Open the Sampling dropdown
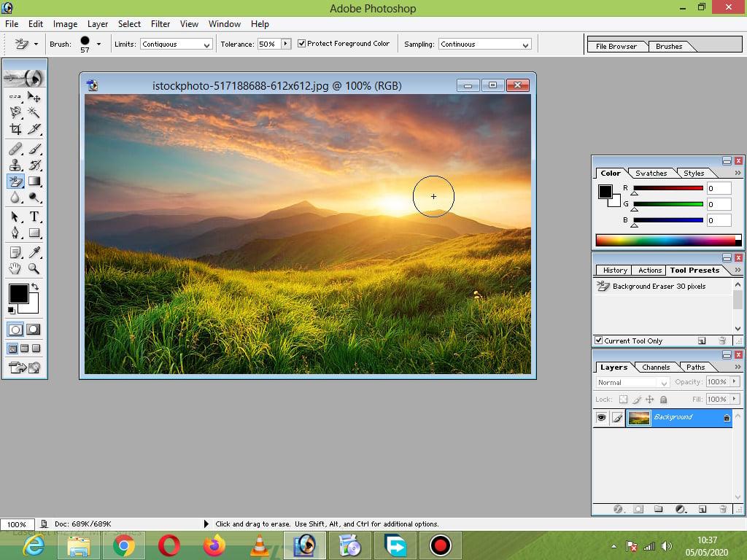747x560 pixels. (x=484, y=44)
